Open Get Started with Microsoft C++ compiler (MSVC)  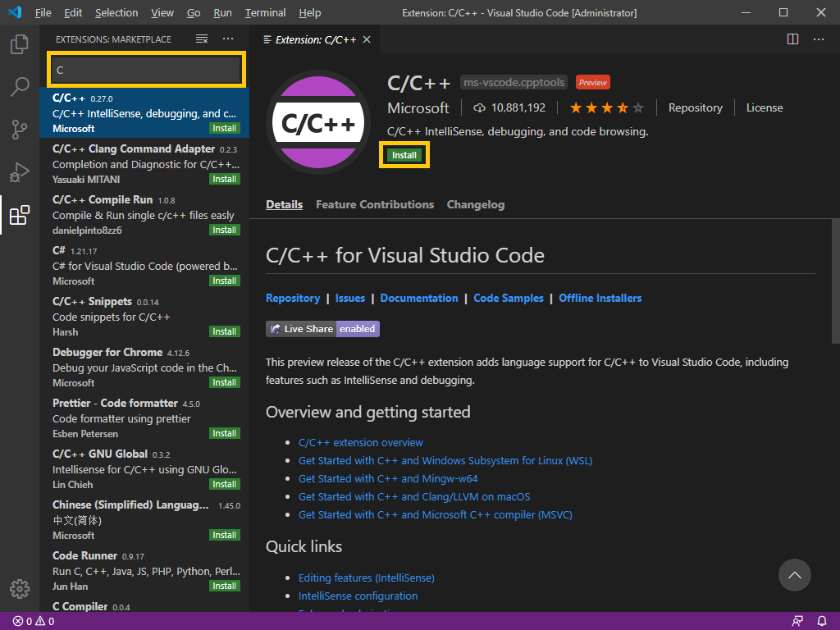click(435, 515)
